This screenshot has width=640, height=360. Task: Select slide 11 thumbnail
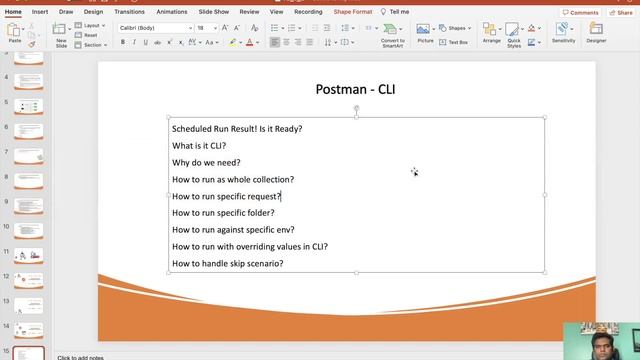(29, 256)
